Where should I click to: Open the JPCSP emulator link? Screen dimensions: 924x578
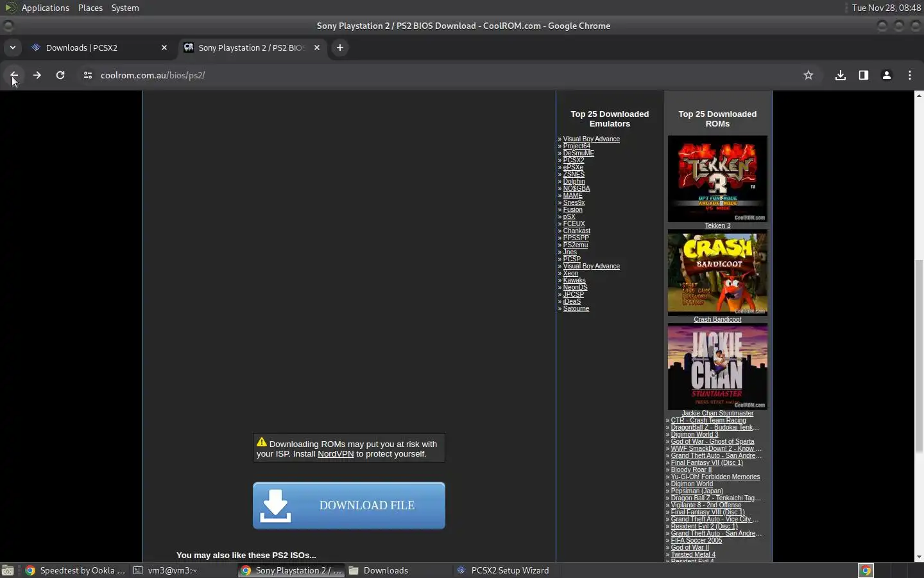pyautogui.click(x=574, y=294)
